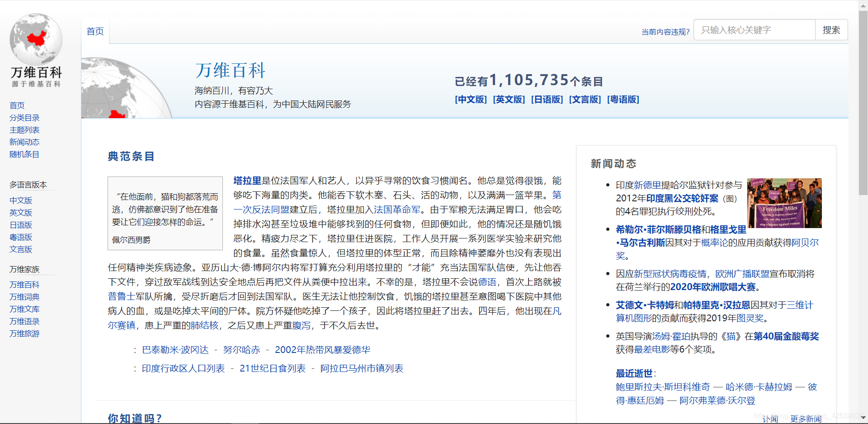
Task: Select 中文版 in sidebar languages
Action: click(x=21, y=200)
